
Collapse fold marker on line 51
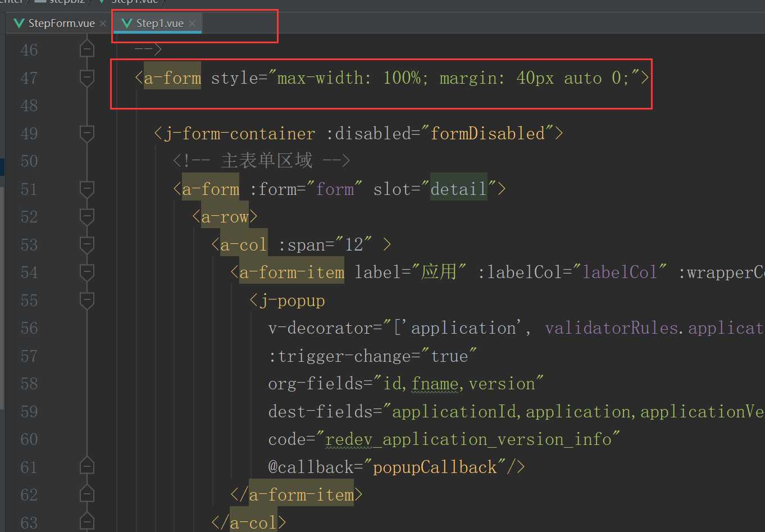pos(86,189)
